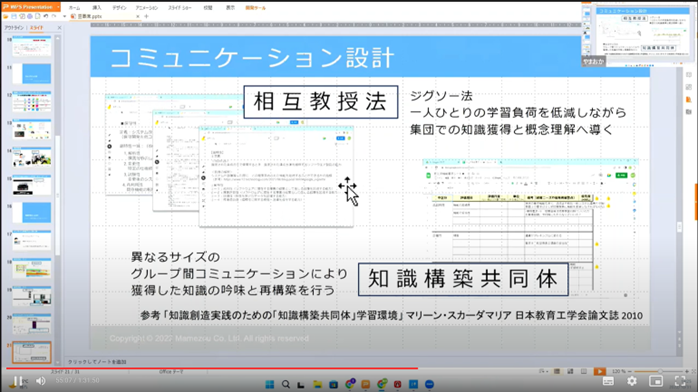Add a new document tab with plus

coord(146,16)
